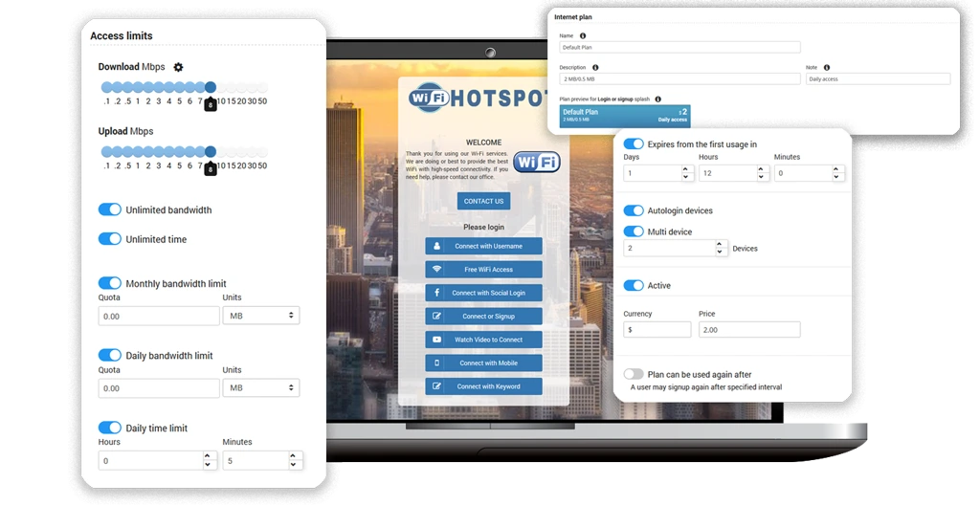Disable Autologin devices switch
The width and height of the screenshot is (980, 506).
634,210
